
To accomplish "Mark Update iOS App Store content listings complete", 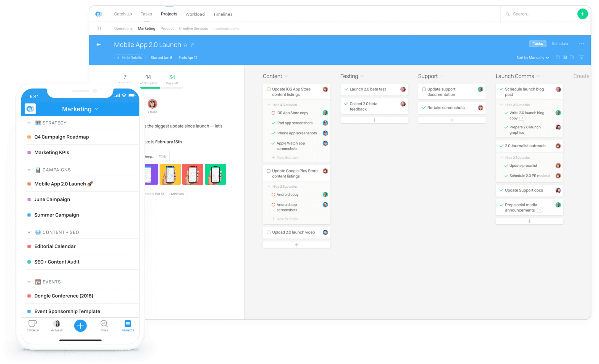I will [269, 89].
